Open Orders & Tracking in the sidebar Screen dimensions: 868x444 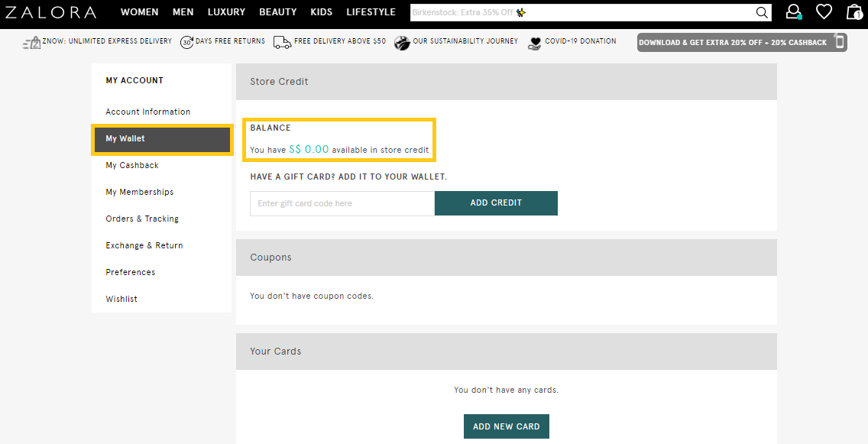[141, 218]
